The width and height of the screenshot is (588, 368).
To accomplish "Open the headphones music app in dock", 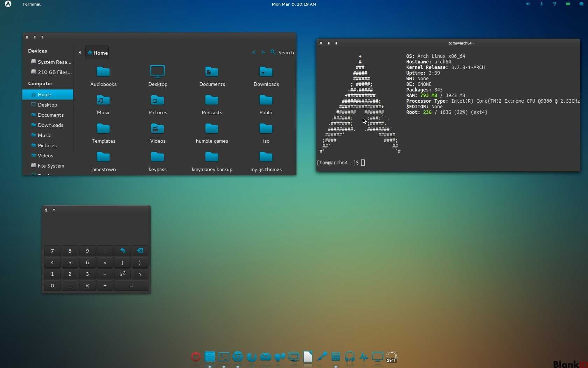I will coord(350,357).
